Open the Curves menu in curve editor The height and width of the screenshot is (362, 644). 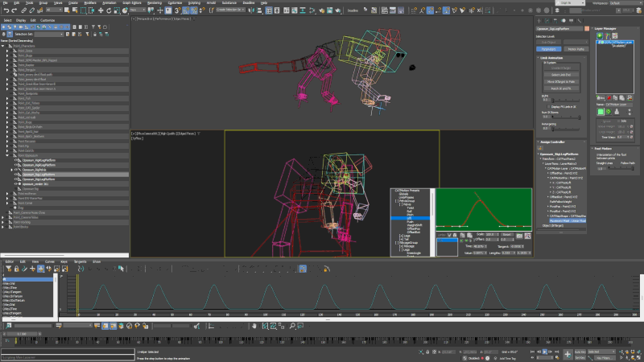click(49, 262)
